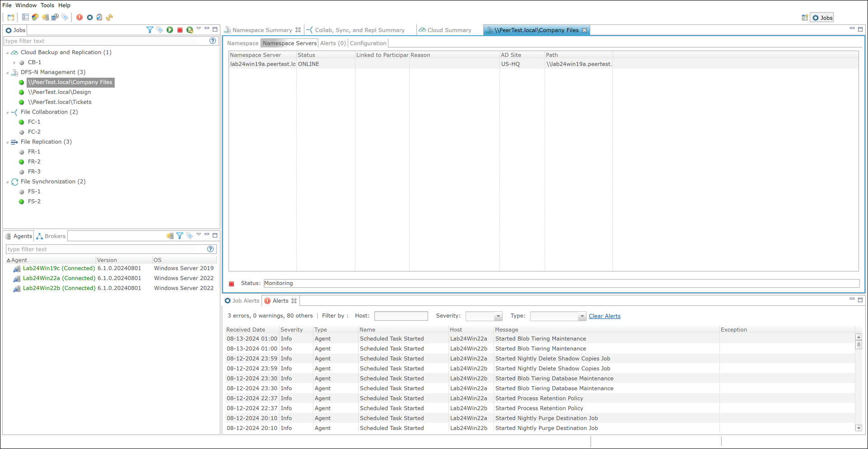This screenshot has width=868, height=449.
Task: Click the Agents panel filter funnel icon
Action: click(x=180, y=236)
